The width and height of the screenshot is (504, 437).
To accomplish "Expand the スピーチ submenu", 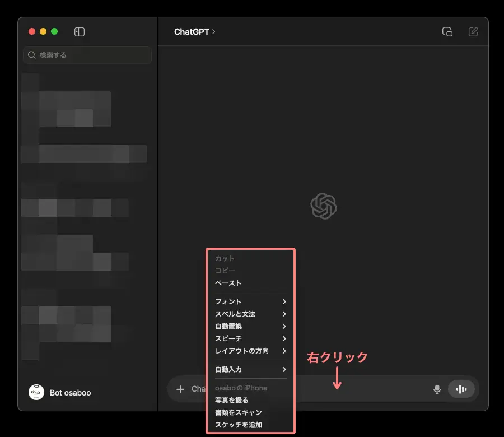I will [x=250, y=338].
